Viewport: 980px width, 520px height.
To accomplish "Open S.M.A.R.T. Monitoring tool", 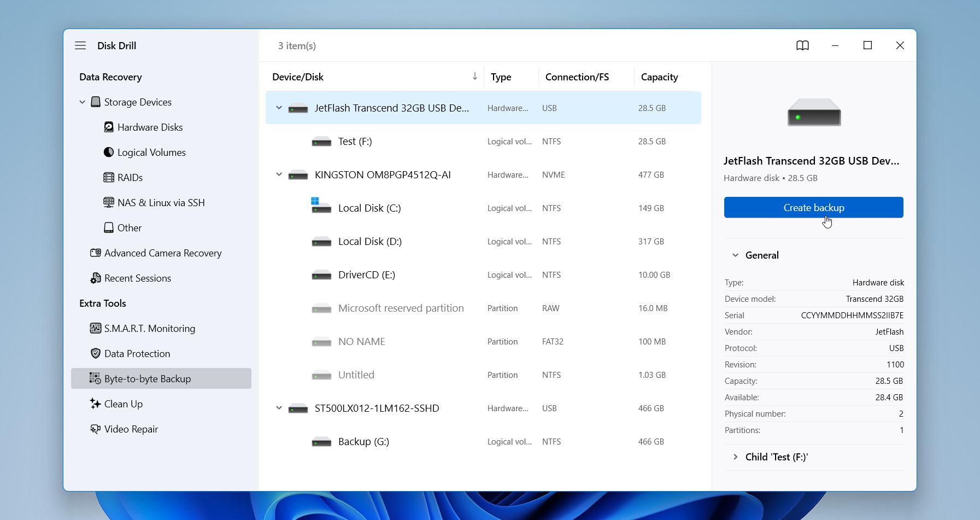I will (150, 328).
